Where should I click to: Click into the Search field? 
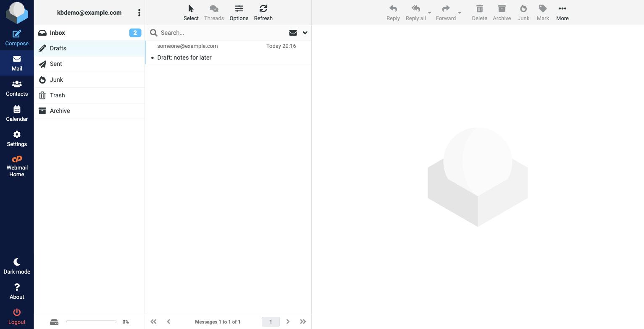[x=223, y=33]
